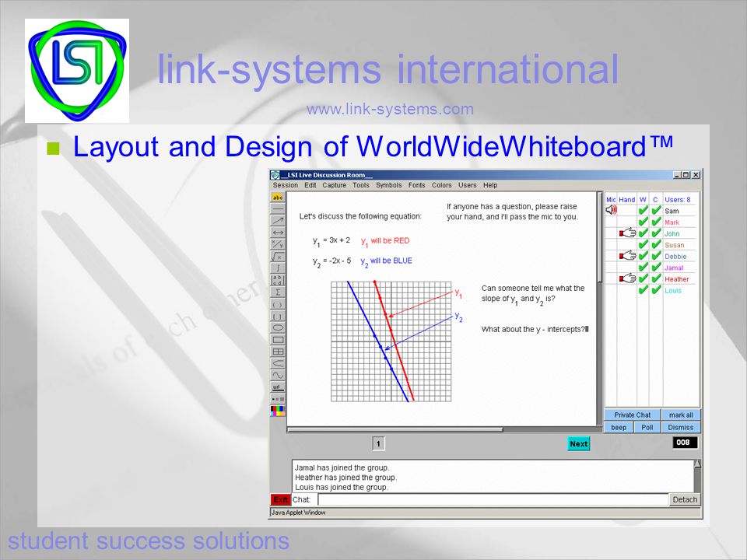The image size is (747, 560).
Task: Select user Susan in user list
Action: tap(674, 245)
